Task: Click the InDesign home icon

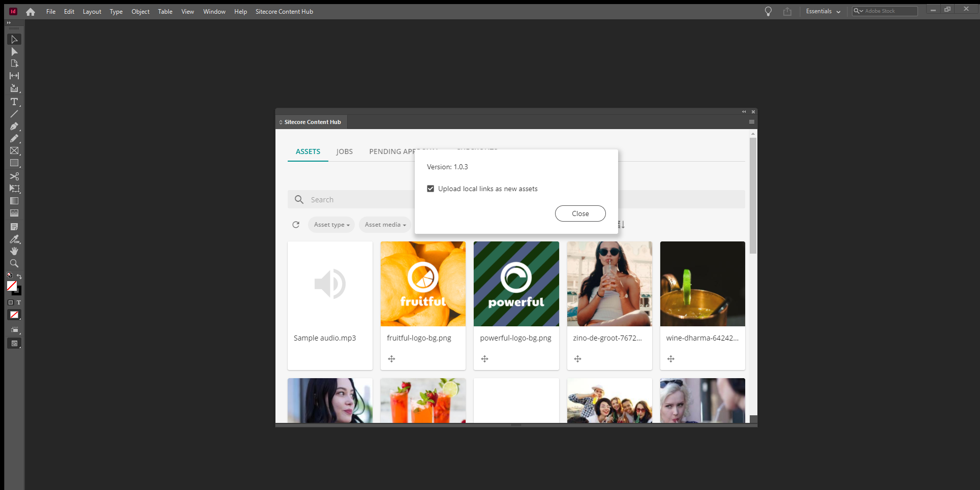Action: (x=30, y=11)
